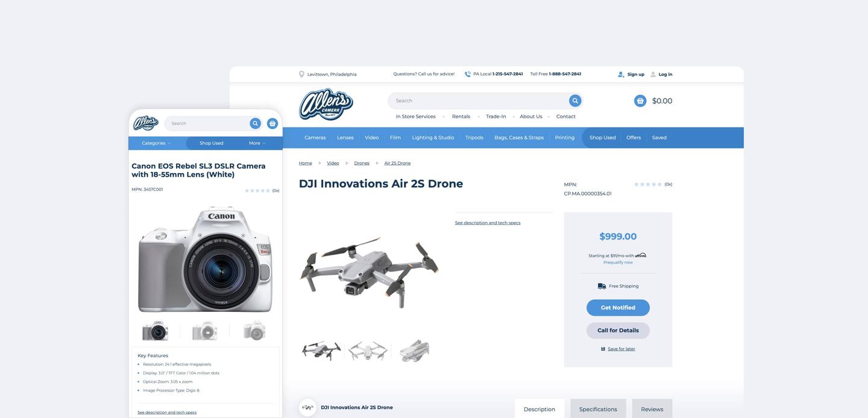
Task: Click Air 2S Drone breadcrumb link
Action: (x=397, y=163)
